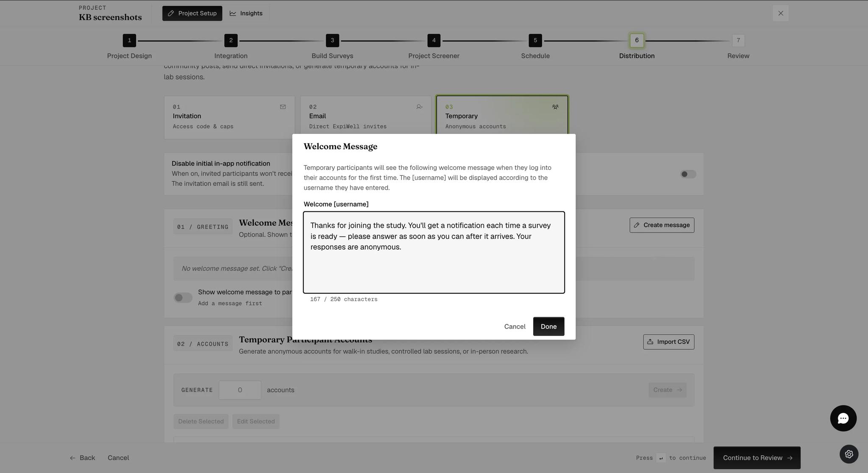This screenshot has height=473, width=868.
Task: Click the settings gear icon
Action: 849,454
